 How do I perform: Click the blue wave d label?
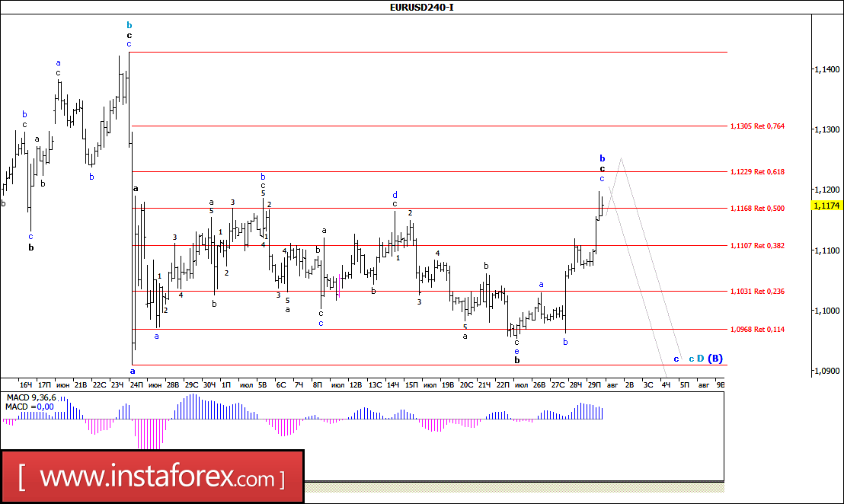(x=395, y=195)
